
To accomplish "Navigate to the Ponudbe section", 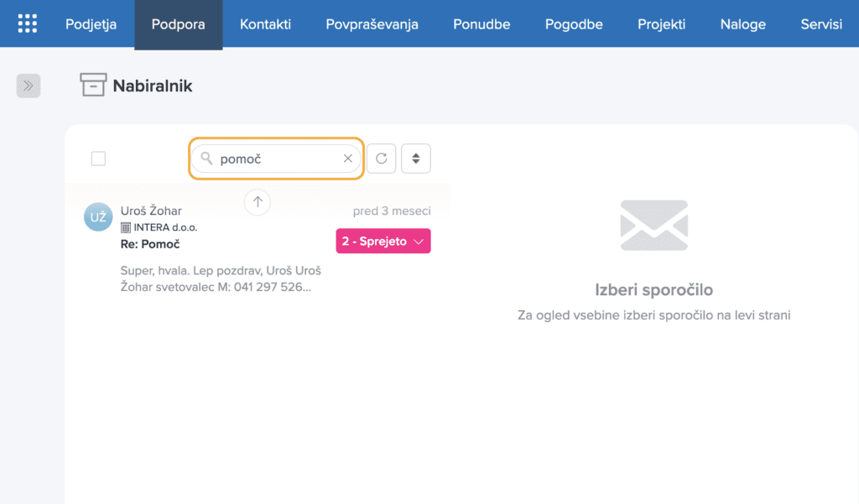I will pos(482,24).
